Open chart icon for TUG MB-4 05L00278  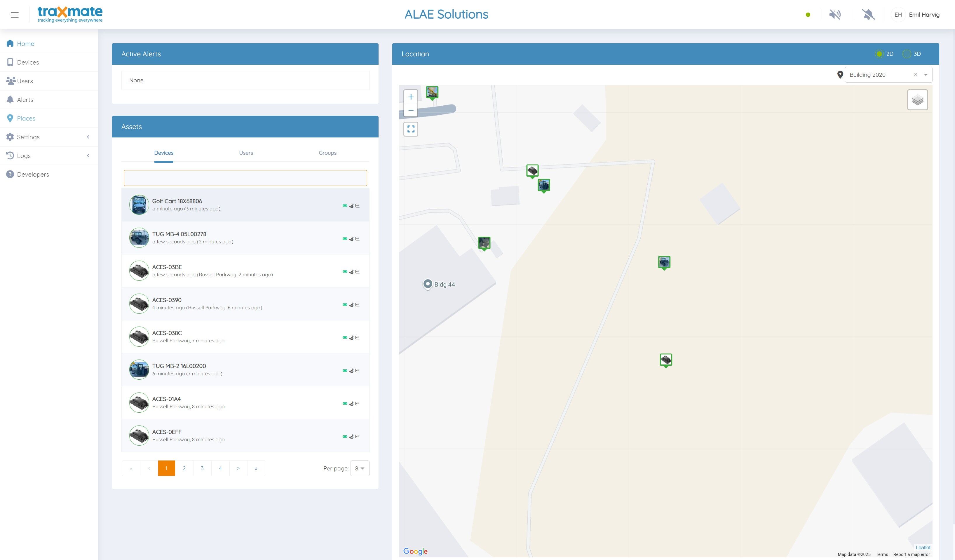pos(357,239)
